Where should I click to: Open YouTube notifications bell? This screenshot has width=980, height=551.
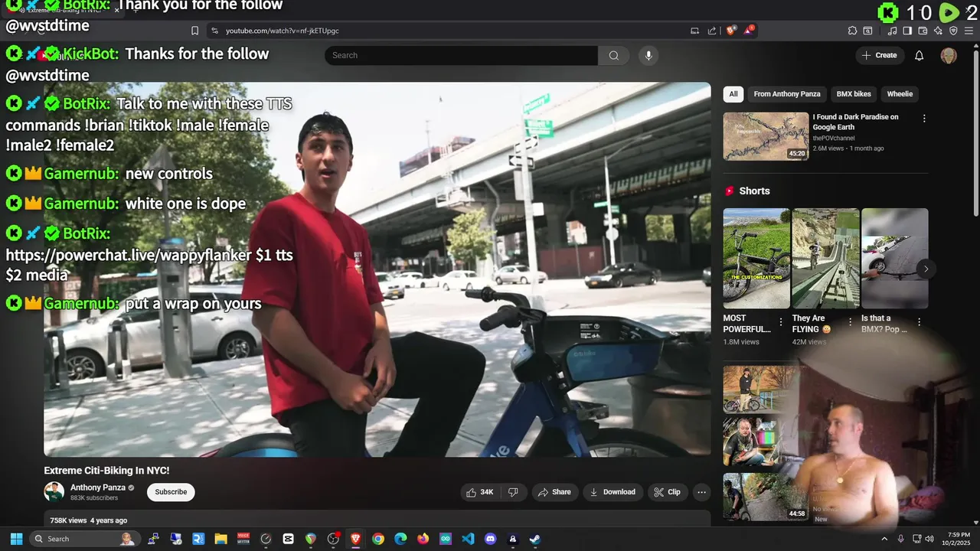920,55
